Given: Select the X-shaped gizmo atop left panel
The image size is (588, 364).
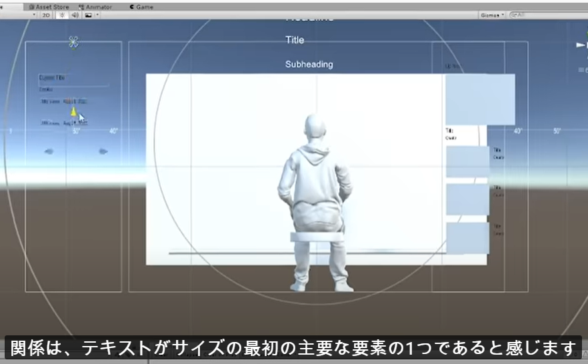Looking at the screenshot, I should pyautogui.click(x=73, y=42).
